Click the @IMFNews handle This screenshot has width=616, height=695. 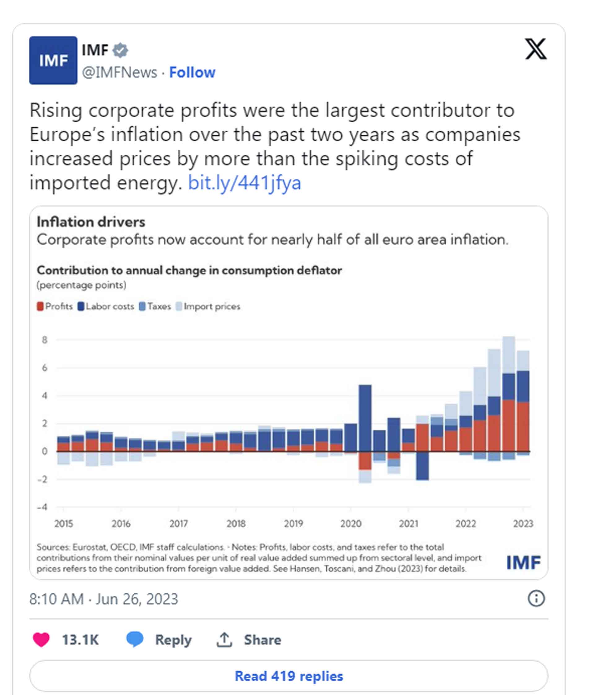click(x=119, y=72)
